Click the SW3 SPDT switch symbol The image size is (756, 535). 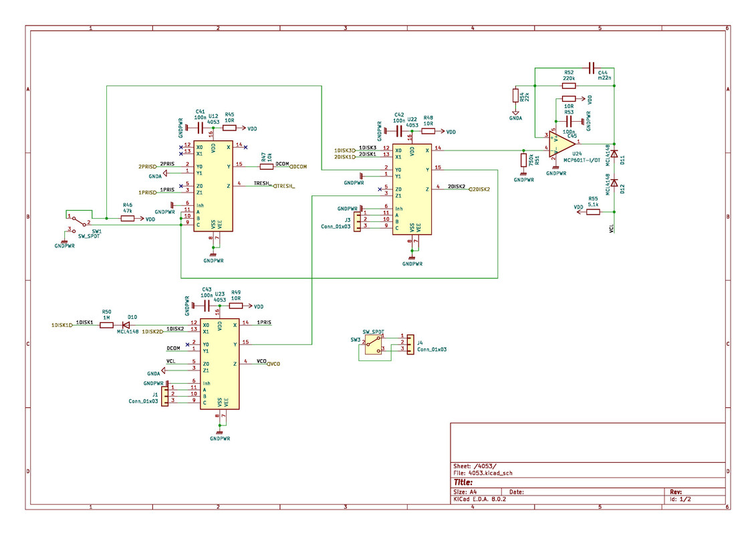(x=373, y=345)
